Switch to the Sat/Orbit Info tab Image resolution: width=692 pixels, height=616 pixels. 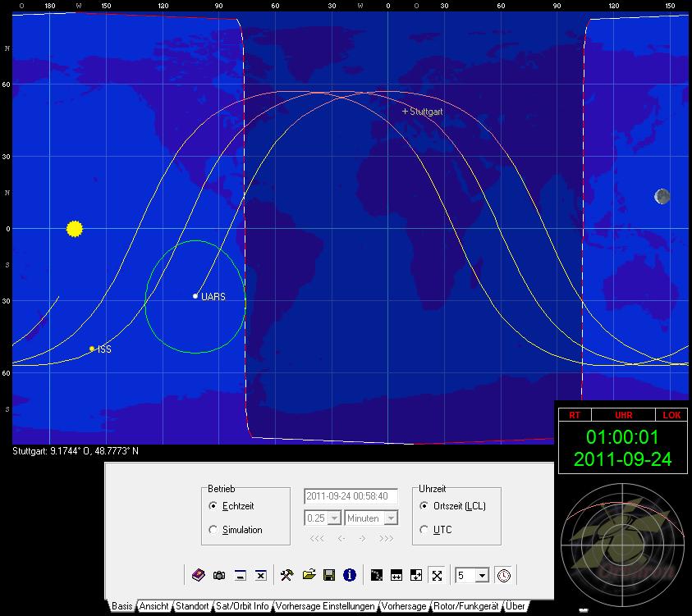pyautogui.click(x=242, y=606)
